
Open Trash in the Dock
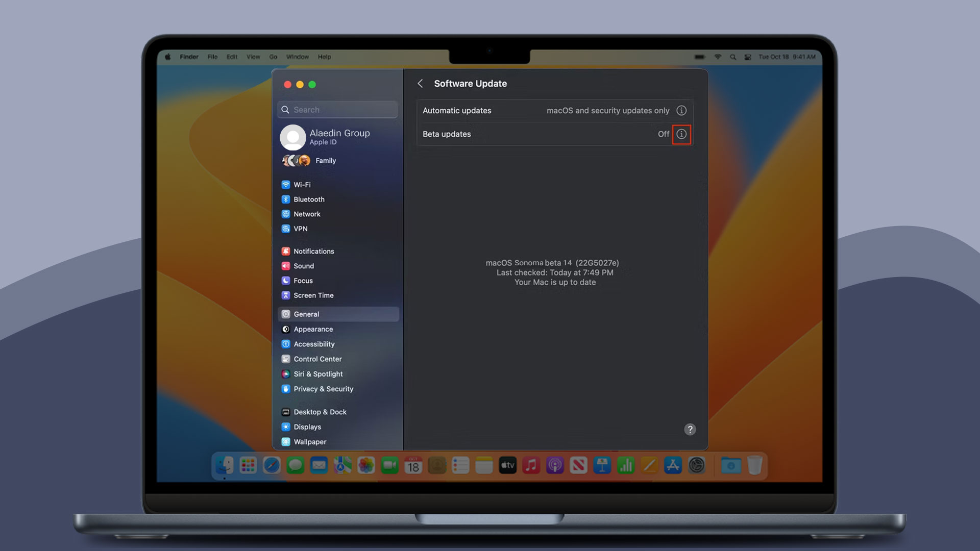754,465
